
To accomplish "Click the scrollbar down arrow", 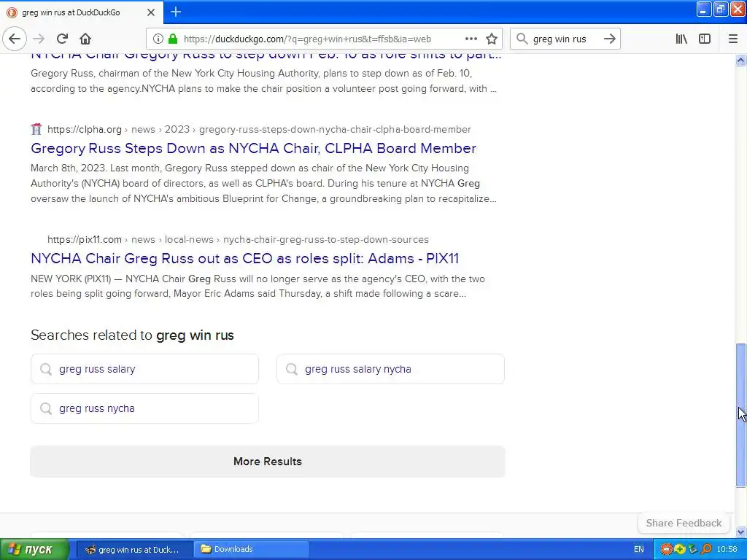I will pyautogui.click(x=740, y=532).
